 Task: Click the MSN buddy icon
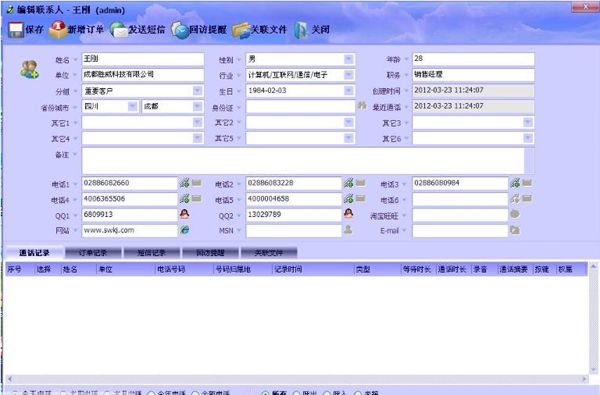pyautogui.click(x=348, y=230)
